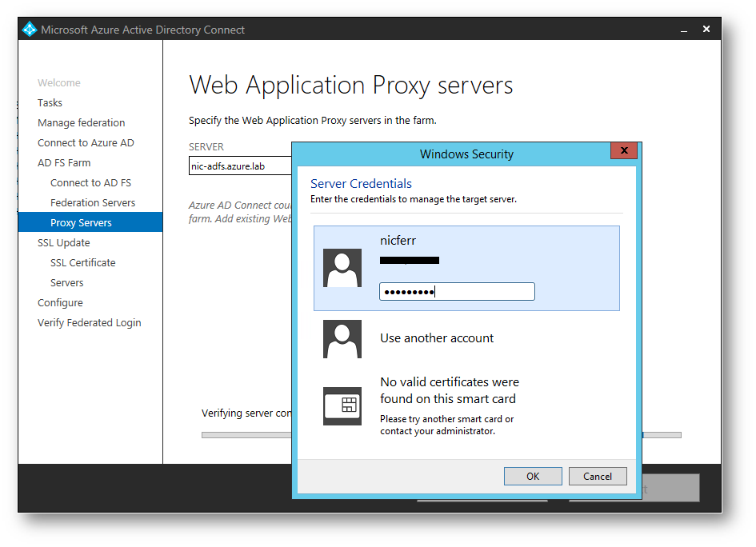Open the Configure step
Screen dimensions: 756x547
pyautogui.click(x=60, y=302)
